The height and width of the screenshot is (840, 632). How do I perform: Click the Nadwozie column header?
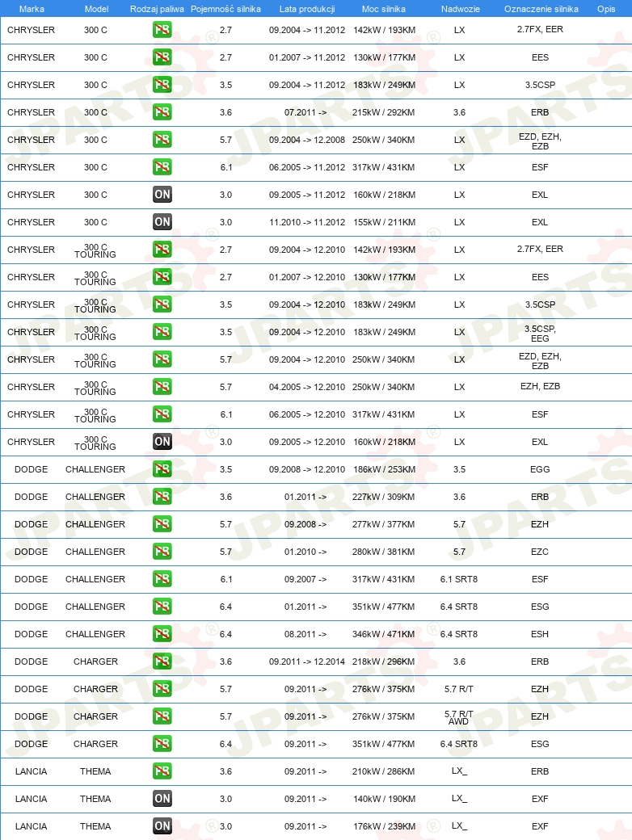461,9
